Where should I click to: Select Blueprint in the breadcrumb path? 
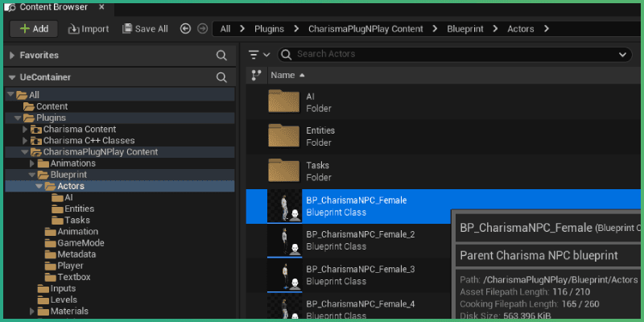pos(465,29)
